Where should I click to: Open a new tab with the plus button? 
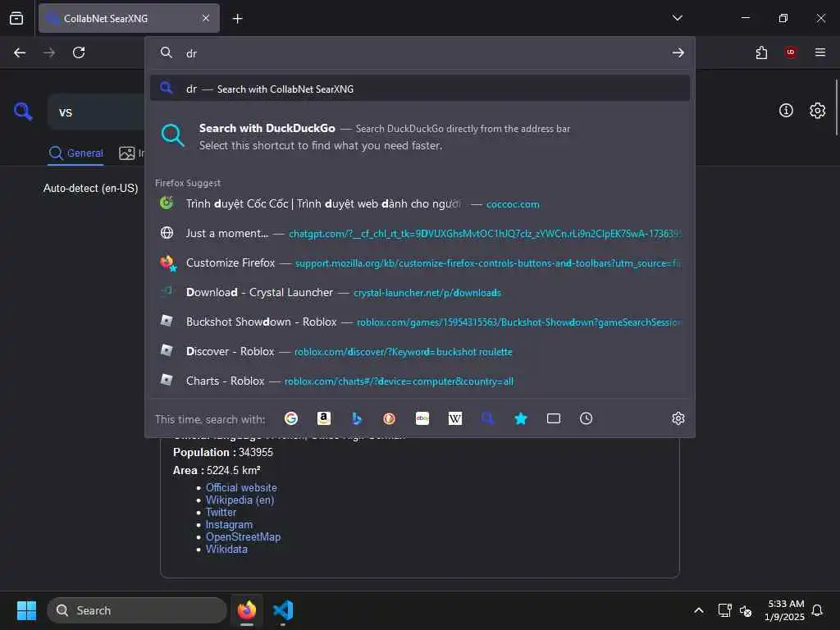(237, 19)
